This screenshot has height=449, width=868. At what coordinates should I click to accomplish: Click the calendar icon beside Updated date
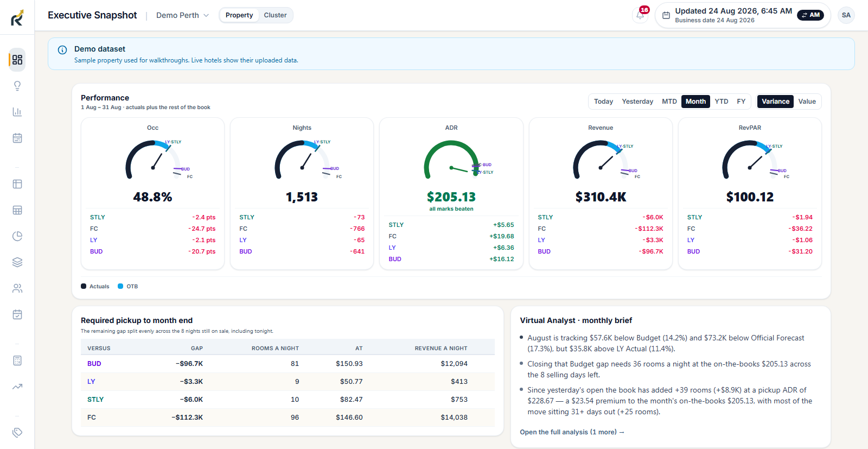[x=666, y=15]
